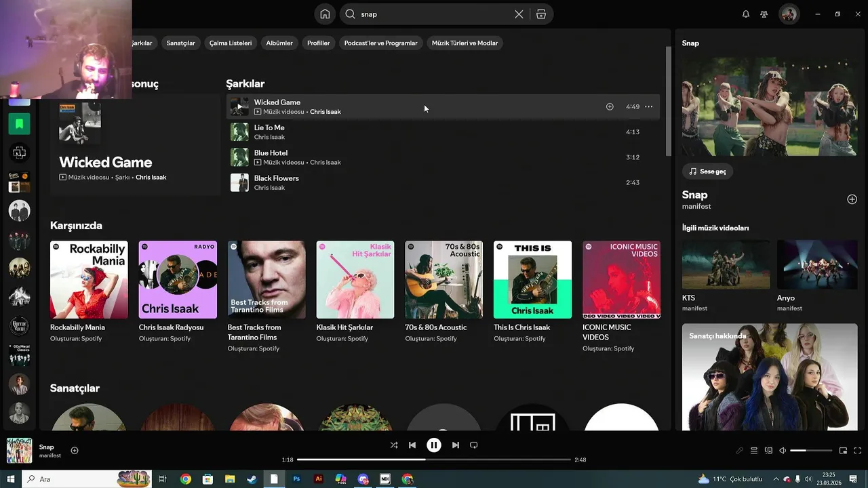
Task: Filter results by Albümler
Action: 279,43
